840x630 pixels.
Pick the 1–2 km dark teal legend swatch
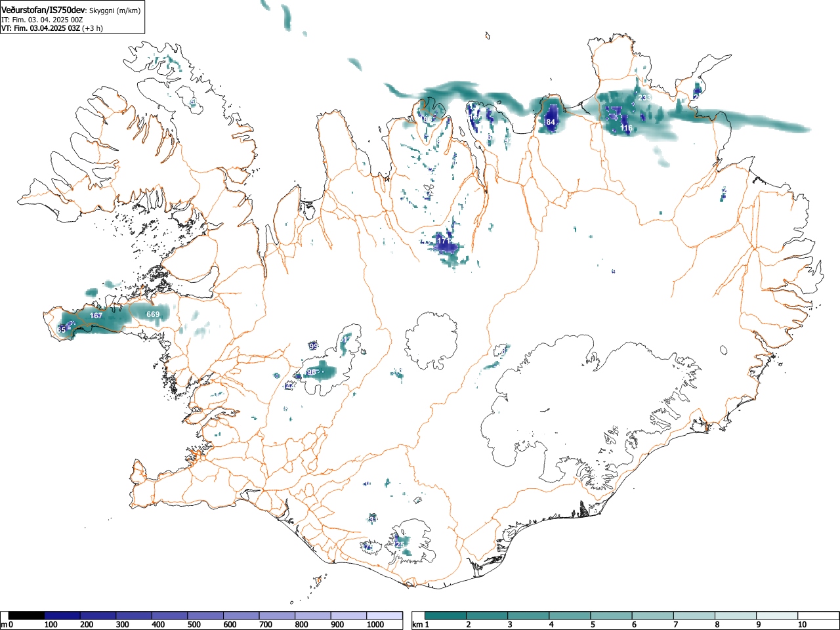446,616
